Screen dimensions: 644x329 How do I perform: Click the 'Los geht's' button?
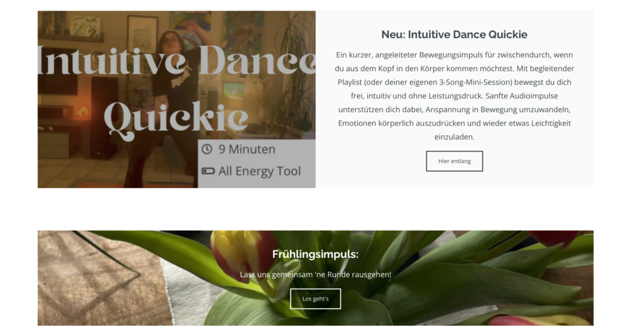pos(316,299)
